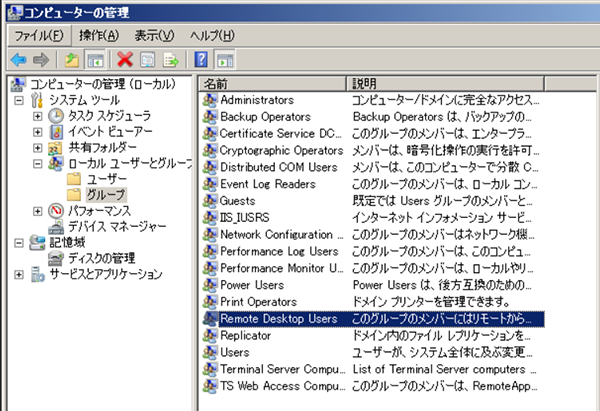Expand the パフォーマンス node
The height and width of the screenshot is (411, 600).
(x=38, y=211)
